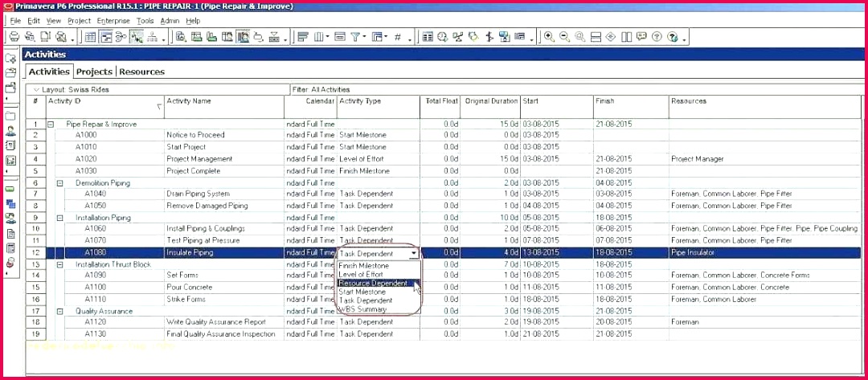
Task: Collapse the Pipe Repair & Improve group
Action: 51,125
